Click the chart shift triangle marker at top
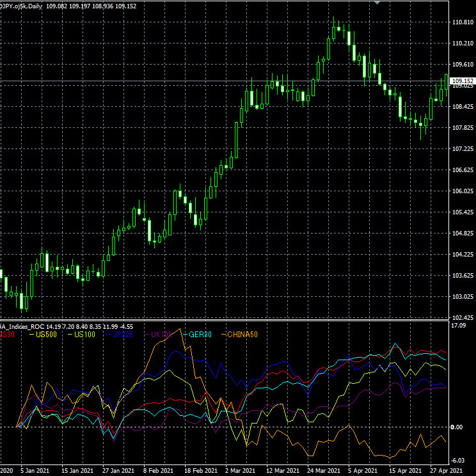This screenshot has height=476, width=476. click(377, 3)
